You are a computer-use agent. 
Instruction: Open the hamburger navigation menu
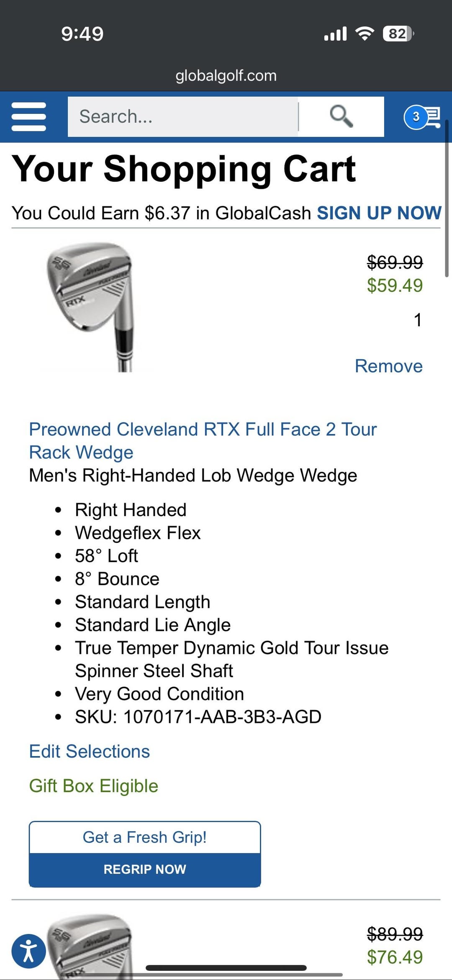click(x=28, y=117)
